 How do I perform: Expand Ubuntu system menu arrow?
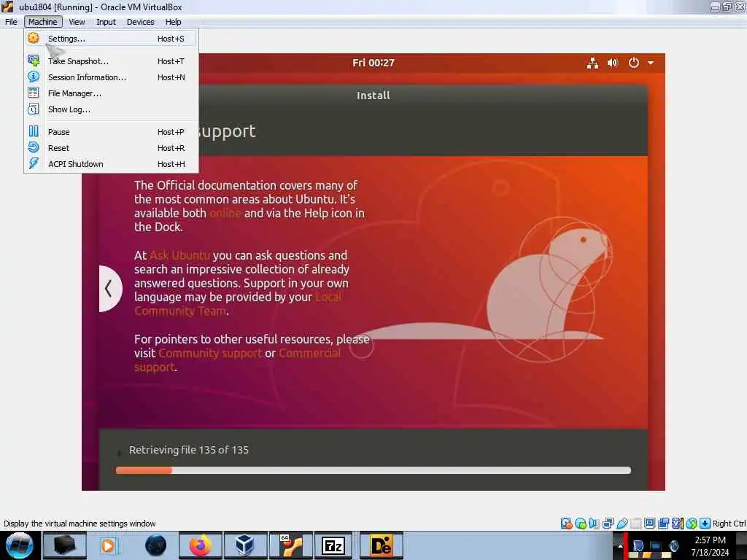(651, 63)
